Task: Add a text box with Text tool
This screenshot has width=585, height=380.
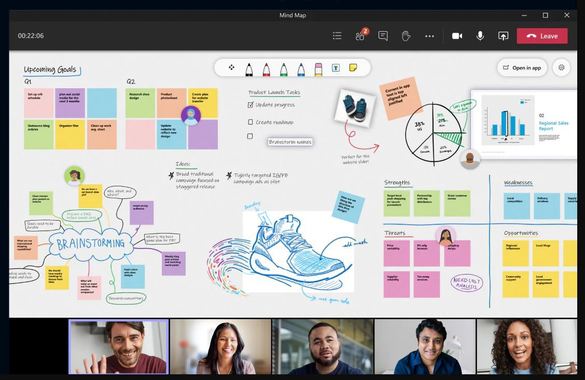Action: (336, 68)
